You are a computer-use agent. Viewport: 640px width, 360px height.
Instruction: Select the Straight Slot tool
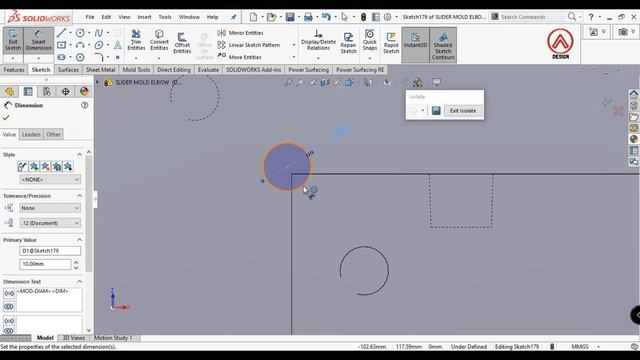coord(61,57)
